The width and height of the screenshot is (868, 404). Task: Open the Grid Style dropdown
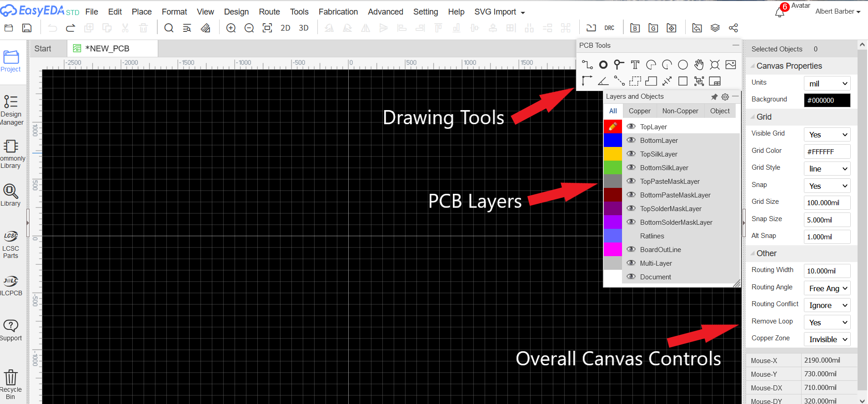pos(827,169)
